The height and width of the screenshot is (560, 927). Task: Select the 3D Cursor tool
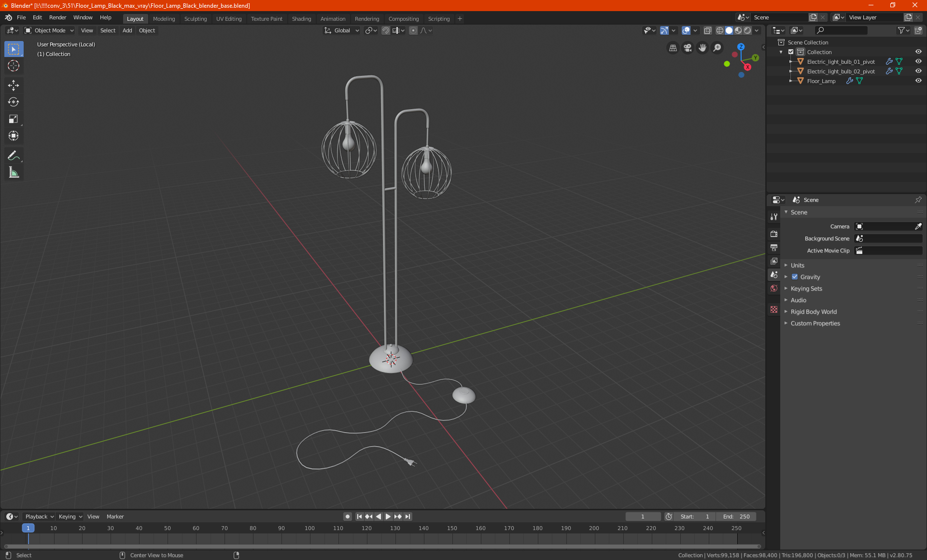point(14,66)
